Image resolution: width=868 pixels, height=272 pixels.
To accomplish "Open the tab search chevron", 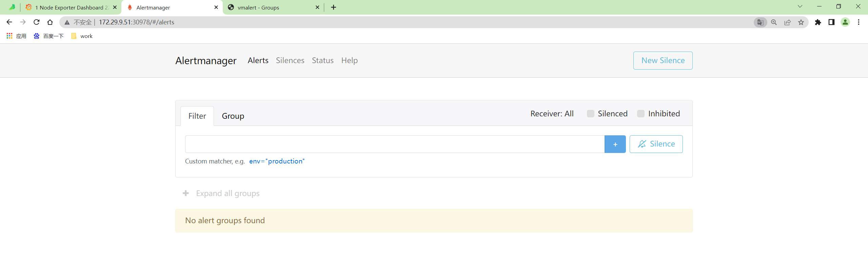I will pyautogui.click(x=800, y=6).
